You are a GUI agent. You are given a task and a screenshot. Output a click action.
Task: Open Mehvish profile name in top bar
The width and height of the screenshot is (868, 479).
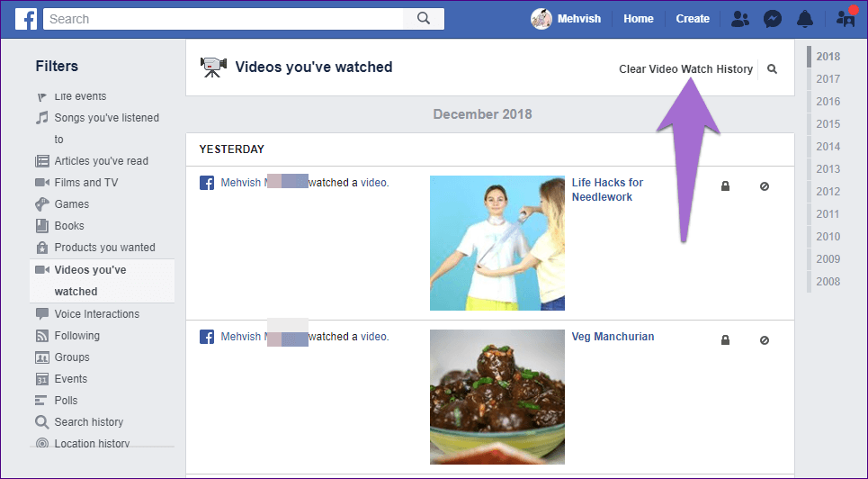579,19
